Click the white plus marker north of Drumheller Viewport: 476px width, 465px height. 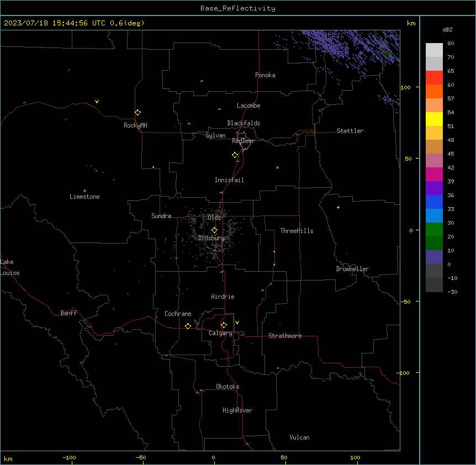(338, 207)
